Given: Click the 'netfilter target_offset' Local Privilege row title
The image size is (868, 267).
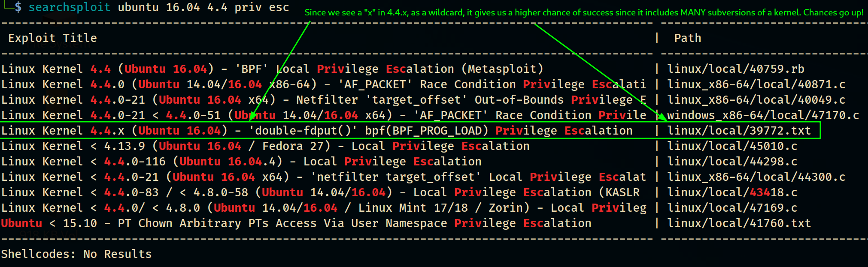Looking at the screenshot, I should [x=323, y=177].
